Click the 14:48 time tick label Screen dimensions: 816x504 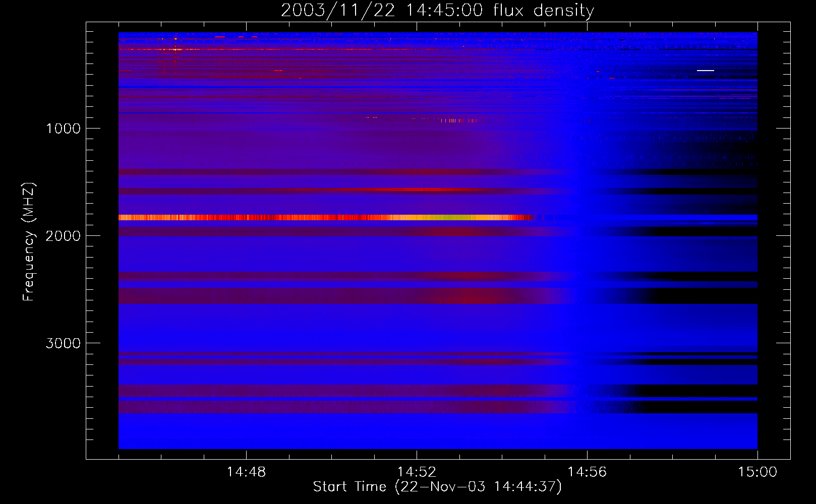point(246,472)
